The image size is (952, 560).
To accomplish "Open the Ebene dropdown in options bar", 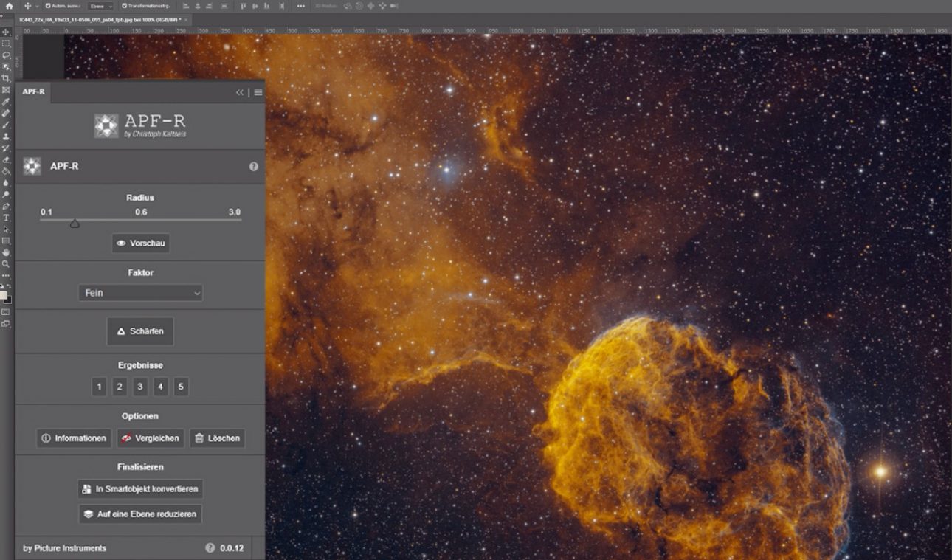I will [x=100, y=6].
